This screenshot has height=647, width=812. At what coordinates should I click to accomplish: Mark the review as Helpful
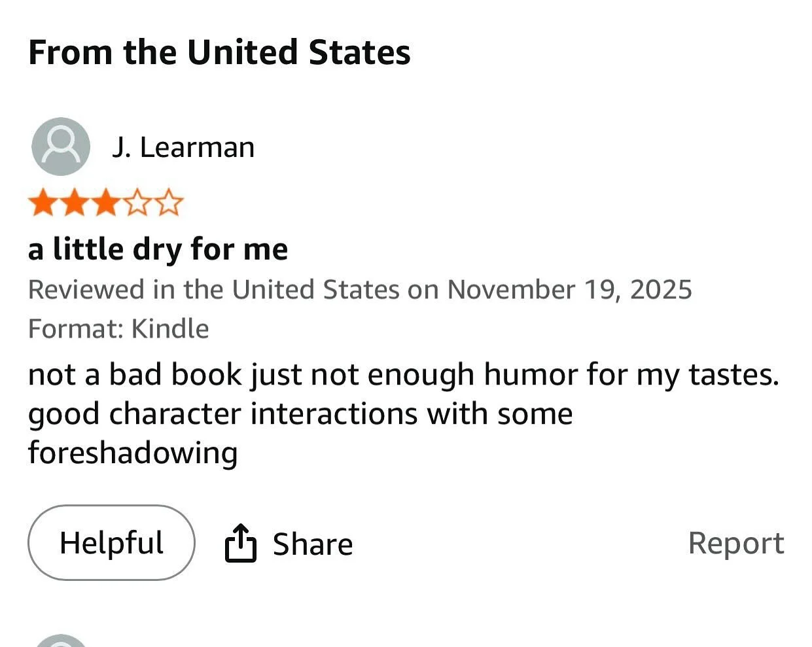coord(111,543)
